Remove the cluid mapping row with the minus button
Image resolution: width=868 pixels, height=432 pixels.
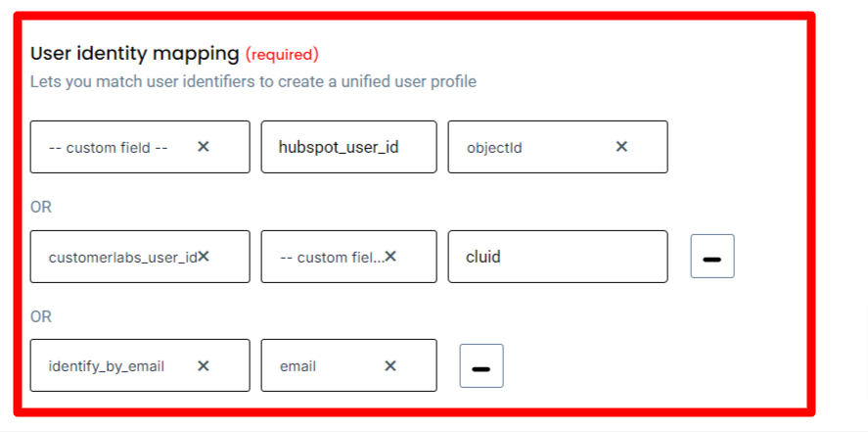pos(712,257)
